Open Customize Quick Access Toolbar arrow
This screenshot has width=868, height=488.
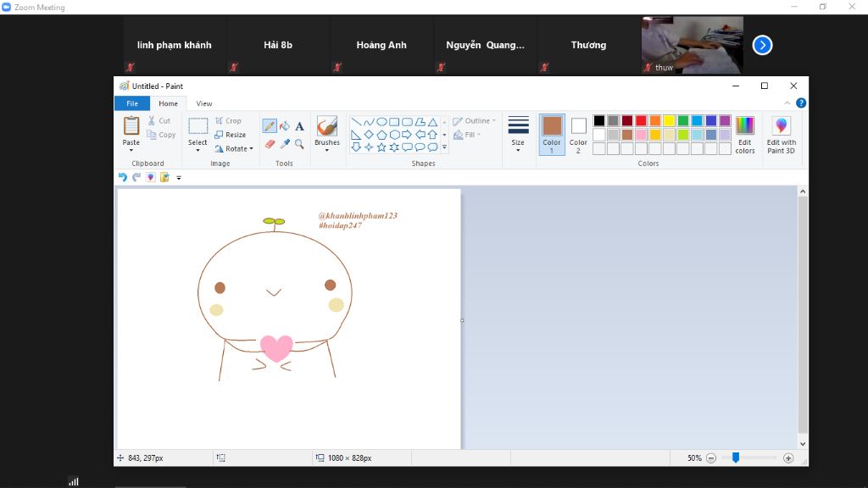tap(179, 178)
